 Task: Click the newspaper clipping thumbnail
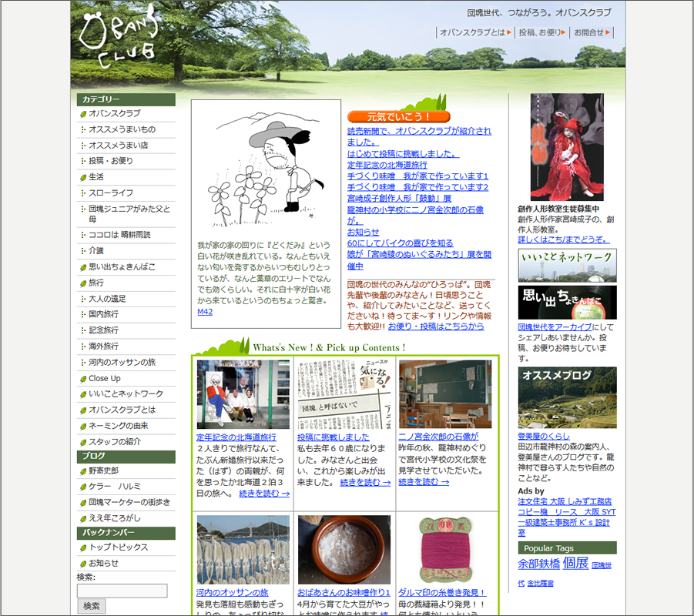tap(344, 394)
